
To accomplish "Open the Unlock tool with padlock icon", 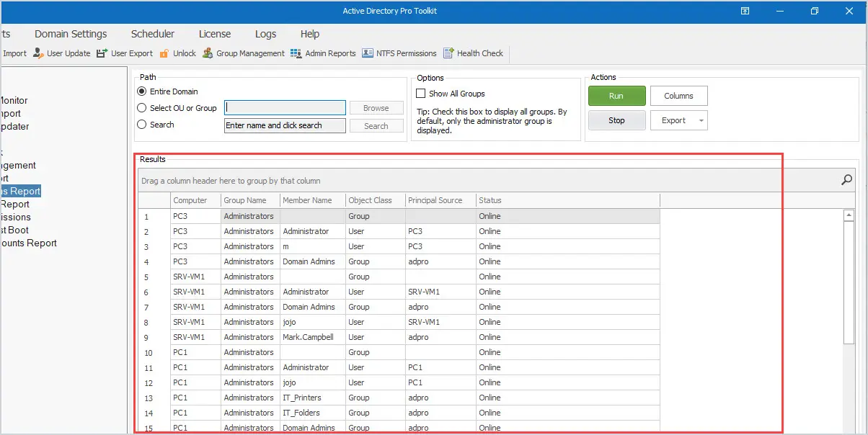I will (177, 53).
